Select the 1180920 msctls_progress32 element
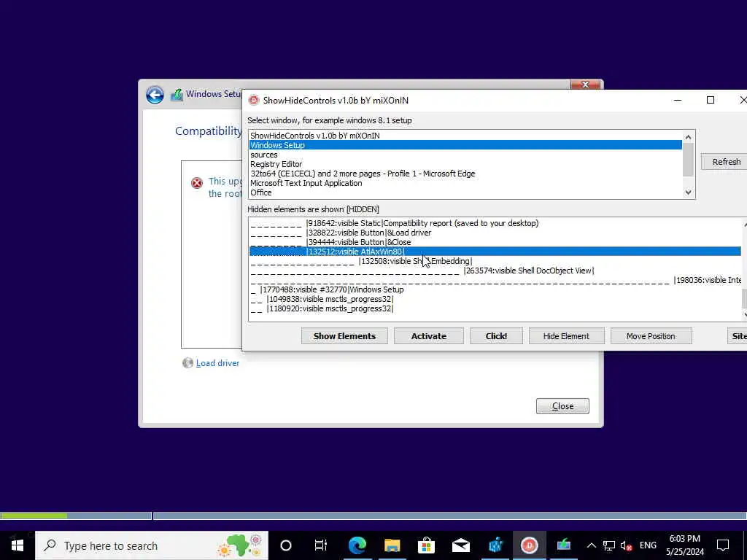The height and width of the screenshot is (560, 747). (495, 308)
